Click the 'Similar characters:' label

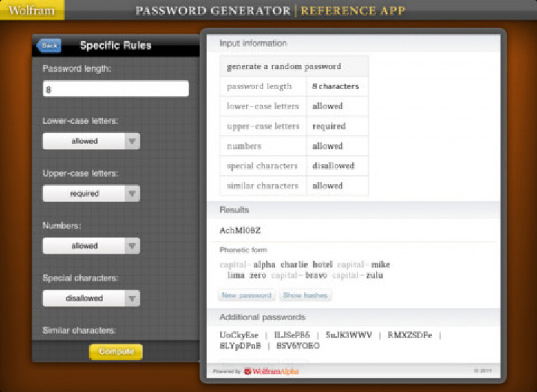point(79,330)
